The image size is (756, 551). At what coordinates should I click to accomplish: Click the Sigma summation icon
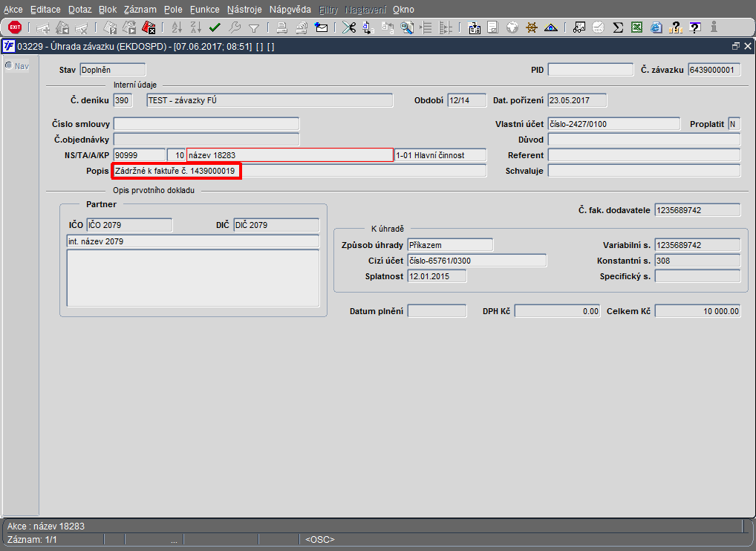click(618, 28)
